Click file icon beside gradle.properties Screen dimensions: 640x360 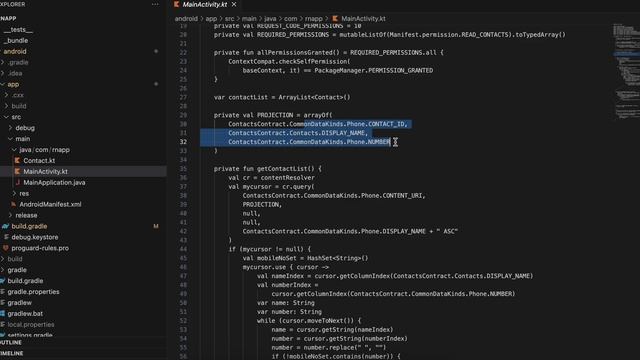click(x=2, y=291)
